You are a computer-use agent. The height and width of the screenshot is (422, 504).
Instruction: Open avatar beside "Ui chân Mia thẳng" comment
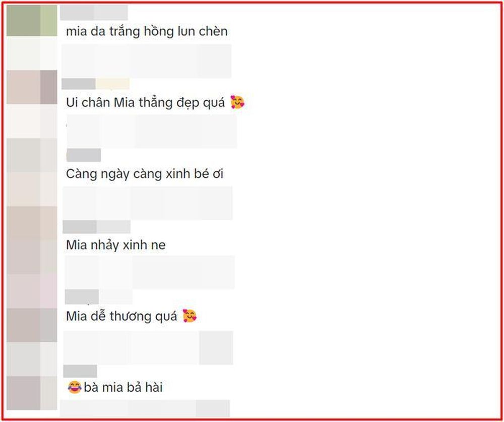(x=32, y=87)
